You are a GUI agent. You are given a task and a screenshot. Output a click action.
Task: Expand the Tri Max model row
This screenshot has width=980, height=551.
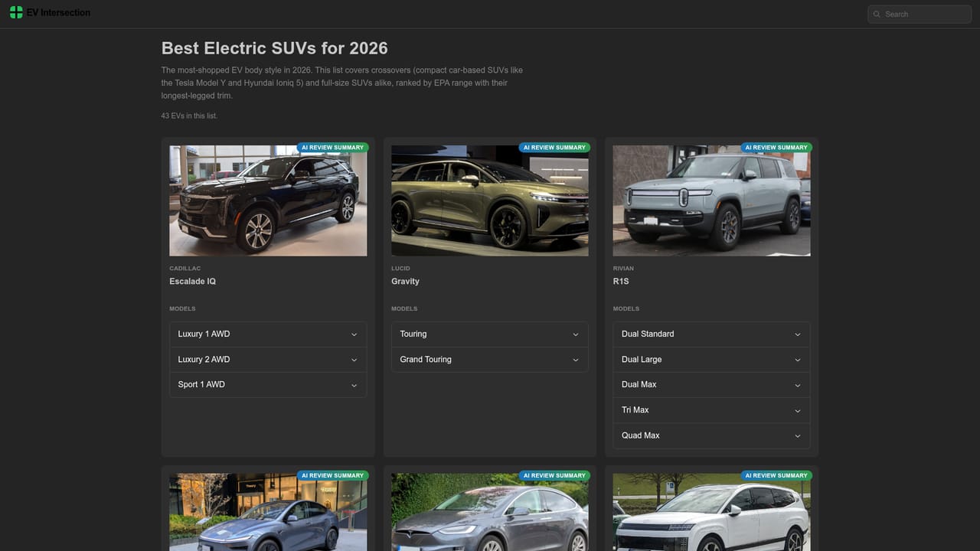(x=711, y=410)
